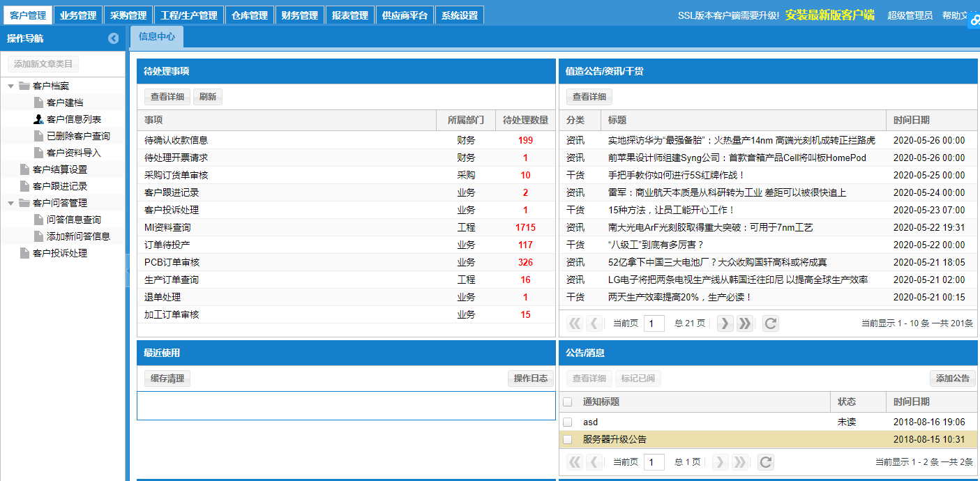Click the 客户信息列表 person icon
980x481 pixels.
pos(39,119)
